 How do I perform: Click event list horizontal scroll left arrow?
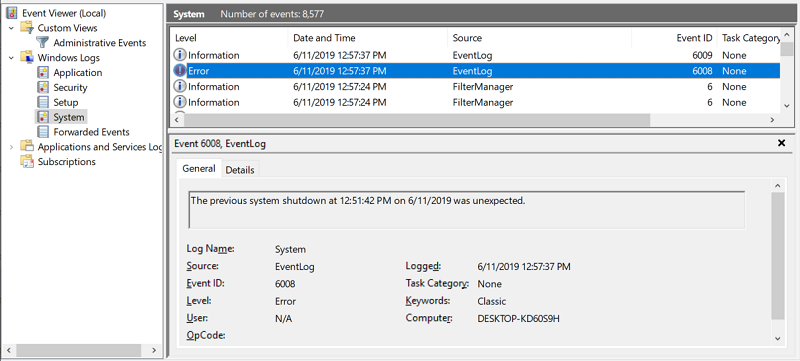[177, 120]
